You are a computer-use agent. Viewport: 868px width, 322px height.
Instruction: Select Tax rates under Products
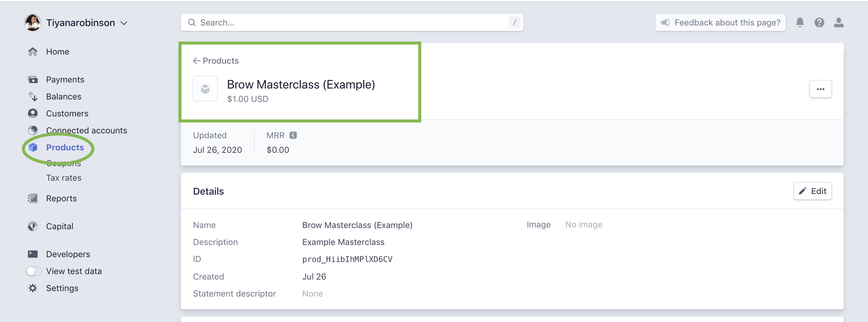point(64,178)
